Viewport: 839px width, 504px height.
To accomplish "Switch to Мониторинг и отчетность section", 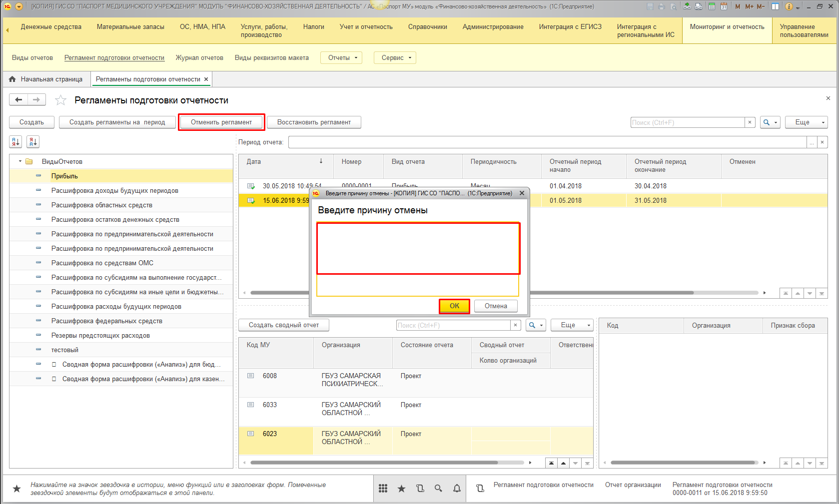I will coord(727,27).
